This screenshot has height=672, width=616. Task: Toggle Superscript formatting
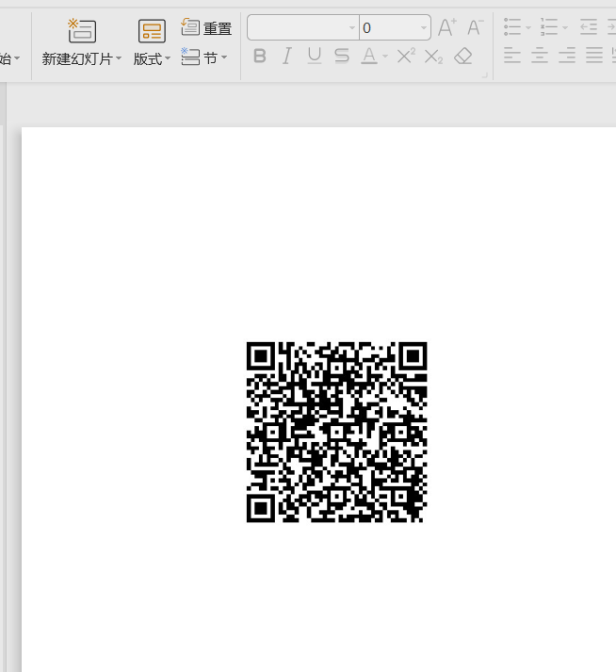tap(406, 56)
